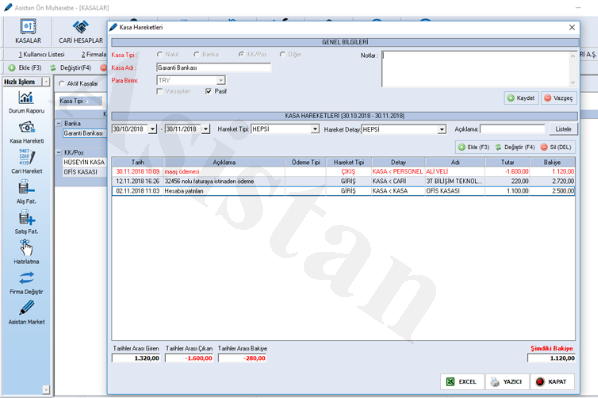This screenshot has width=598, height=398.
Task: Select the Diğer radio button
Action: [282, 55]
